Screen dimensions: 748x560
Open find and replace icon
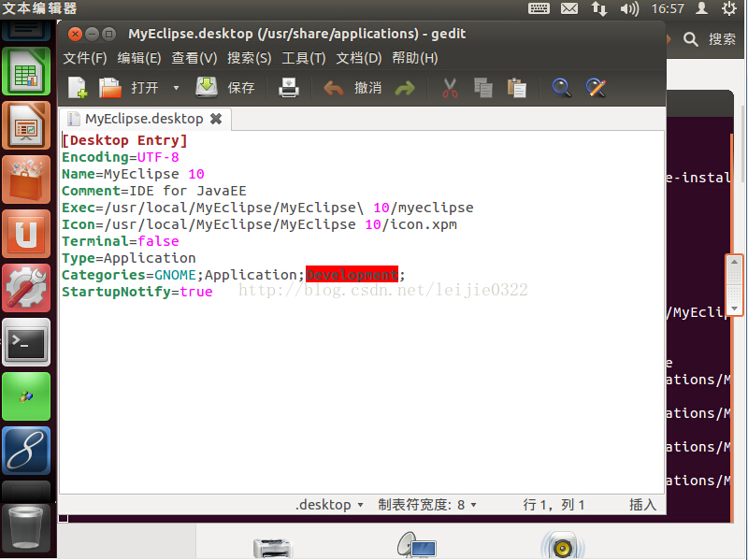click(x=596, y=88)
